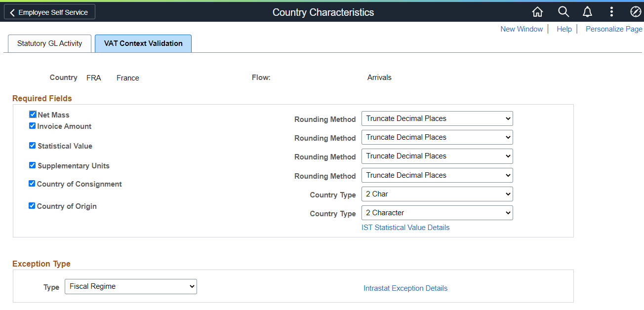Click Intrastat Exception Details link

405,288
